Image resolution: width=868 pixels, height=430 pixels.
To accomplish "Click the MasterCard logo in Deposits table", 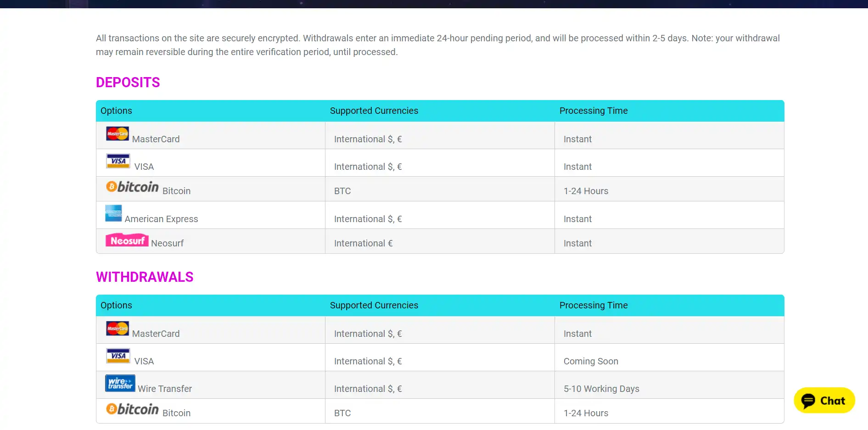I will coord(118,134).
